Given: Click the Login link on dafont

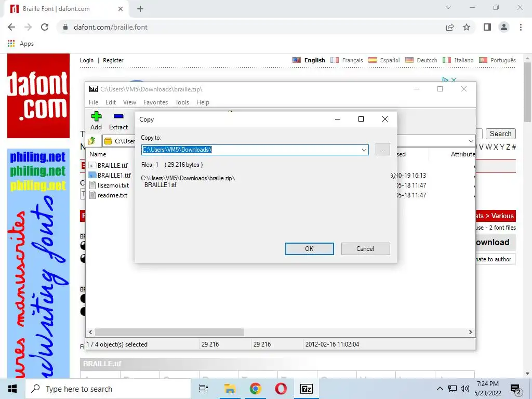Looking at the screenshot, I should pos(87,60).
